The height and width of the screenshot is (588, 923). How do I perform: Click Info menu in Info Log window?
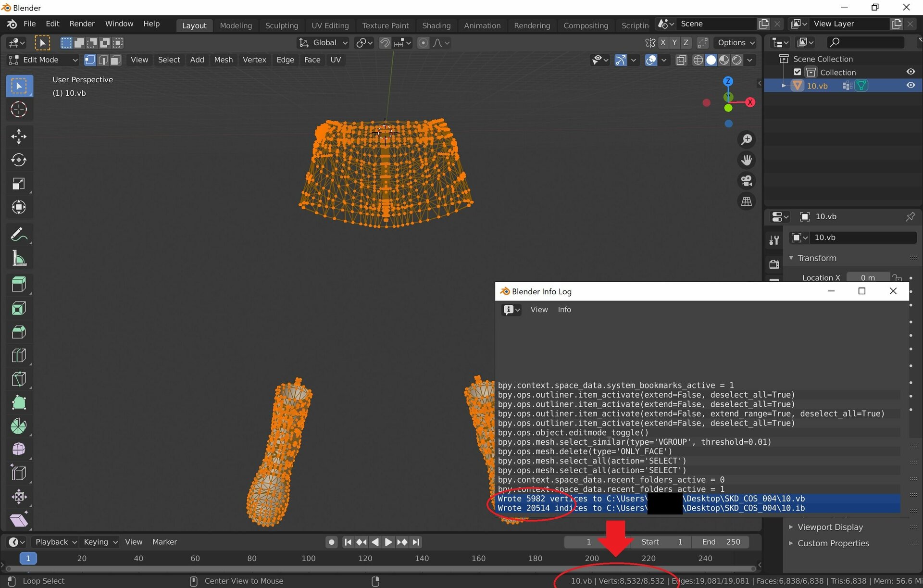coord(564,310)
